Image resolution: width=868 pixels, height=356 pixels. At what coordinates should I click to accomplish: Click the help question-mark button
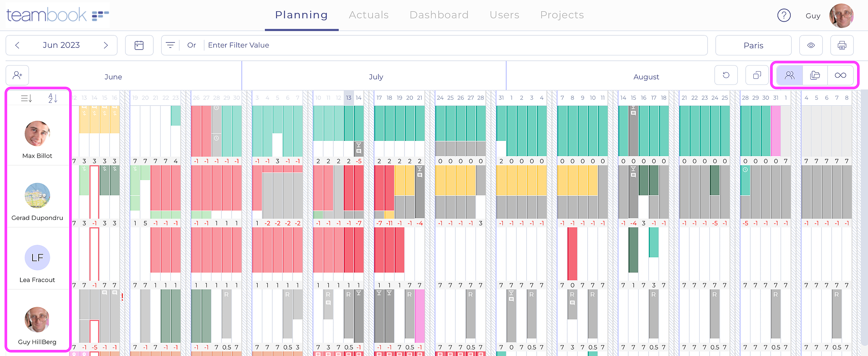(x=784, y=15)
